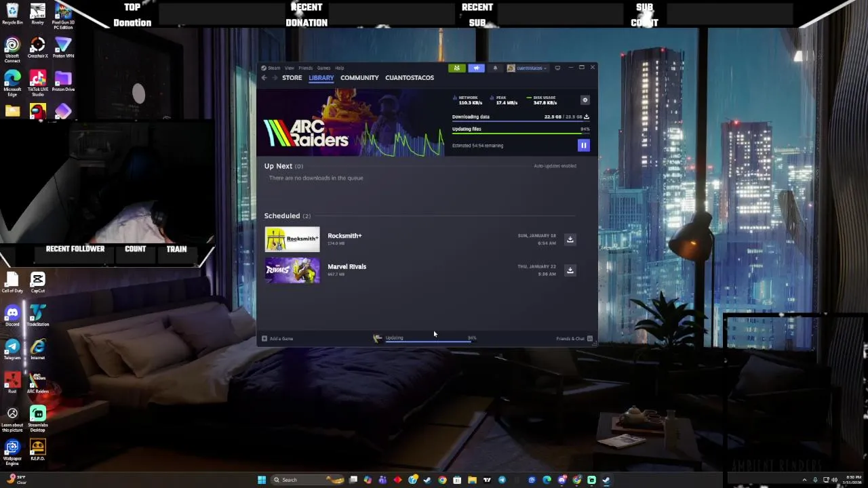Viewport: 868px width, 488px height.
Task: Open Call of Duty desktop icon
Action: pyautogui.click(x=12, y=282)
